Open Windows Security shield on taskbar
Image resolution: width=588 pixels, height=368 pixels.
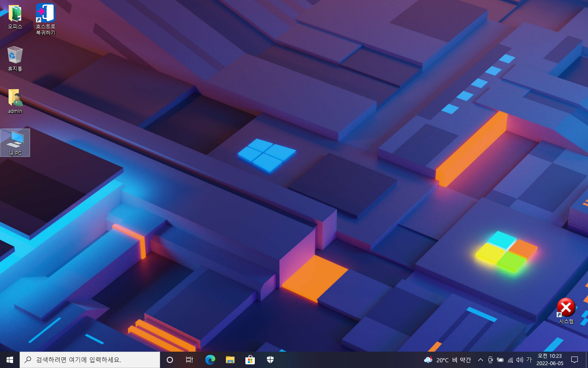click(x=270, y=360)
